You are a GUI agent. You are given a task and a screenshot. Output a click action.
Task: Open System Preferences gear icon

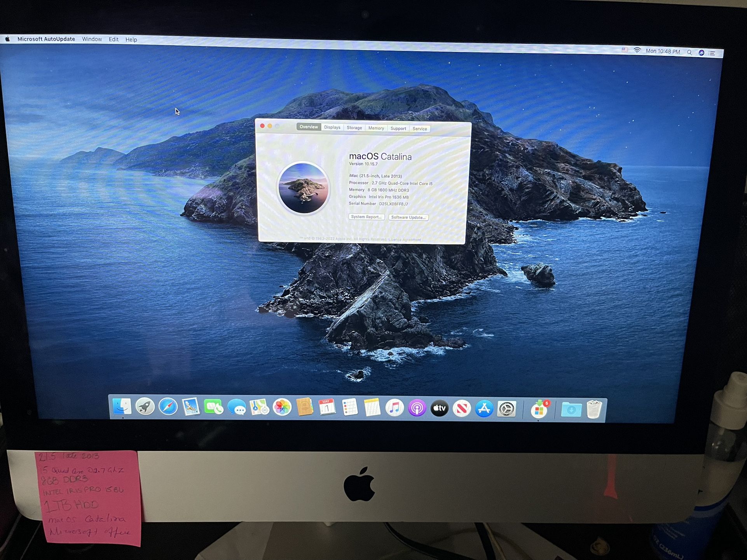(x=506, y=409)
